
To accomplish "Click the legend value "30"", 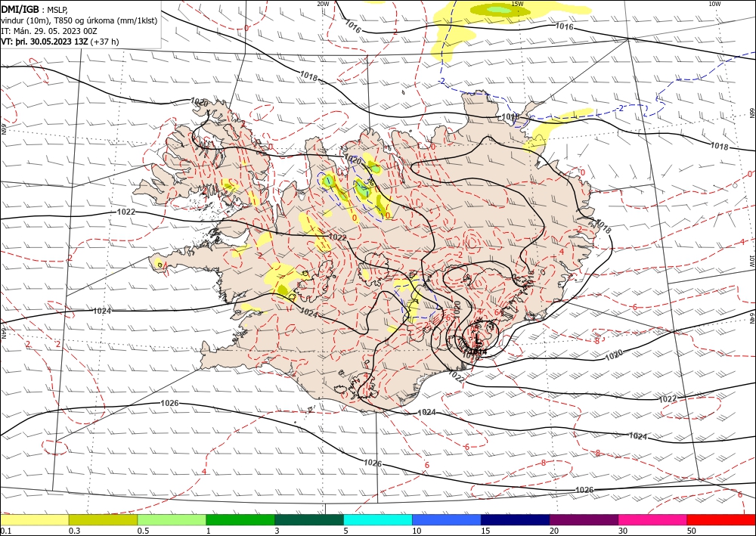I will point(623,531).
